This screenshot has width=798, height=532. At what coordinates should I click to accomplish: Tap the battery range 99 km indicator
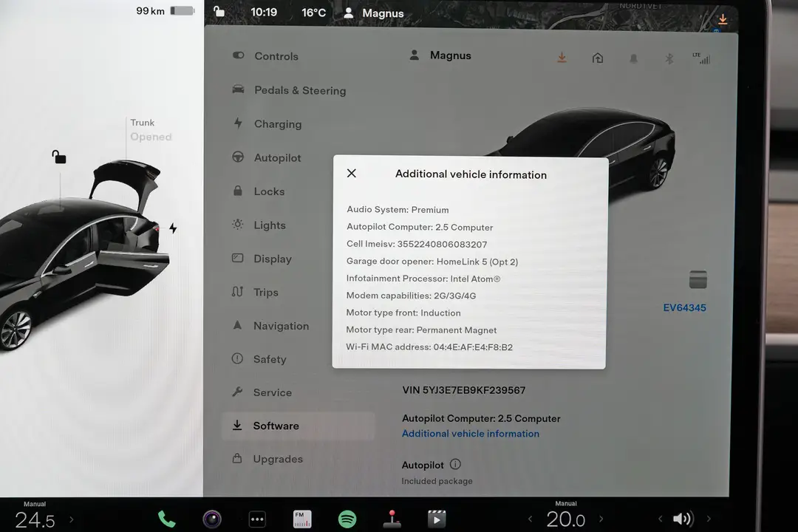tap(165, 10)
